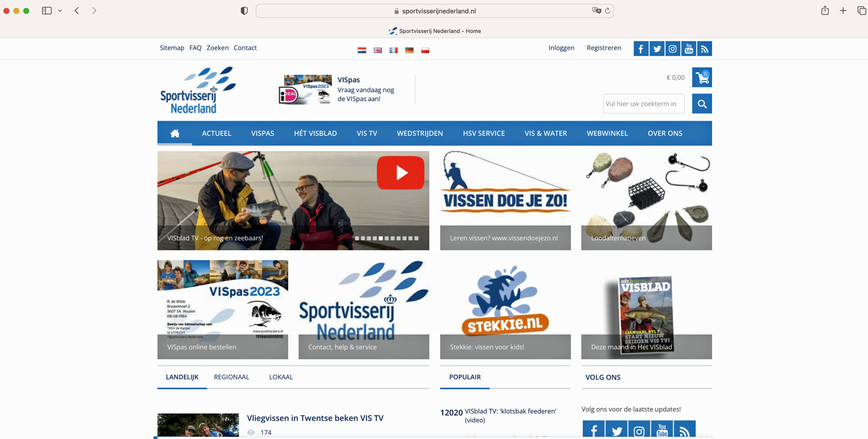The image size is (868, 439).
Task: Select the German flag language option
Action: pyautogui.click(x=409, y=50)
